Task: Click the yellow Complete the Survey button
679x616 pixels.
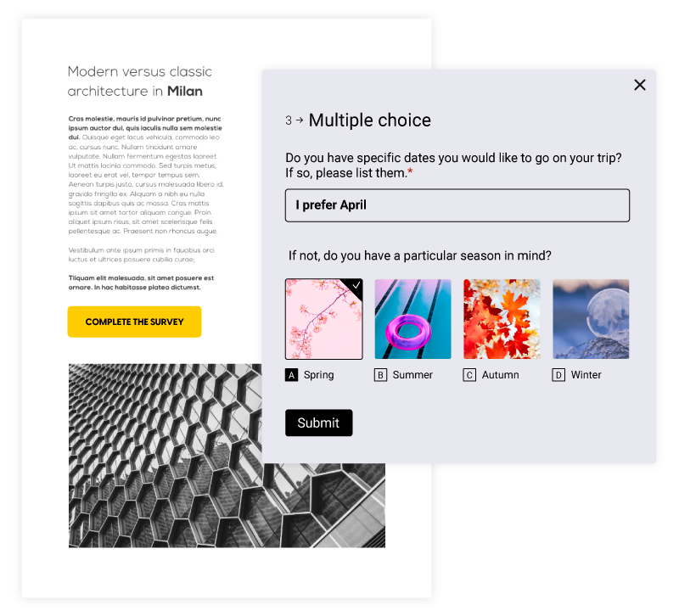Action: pos(134,322)
